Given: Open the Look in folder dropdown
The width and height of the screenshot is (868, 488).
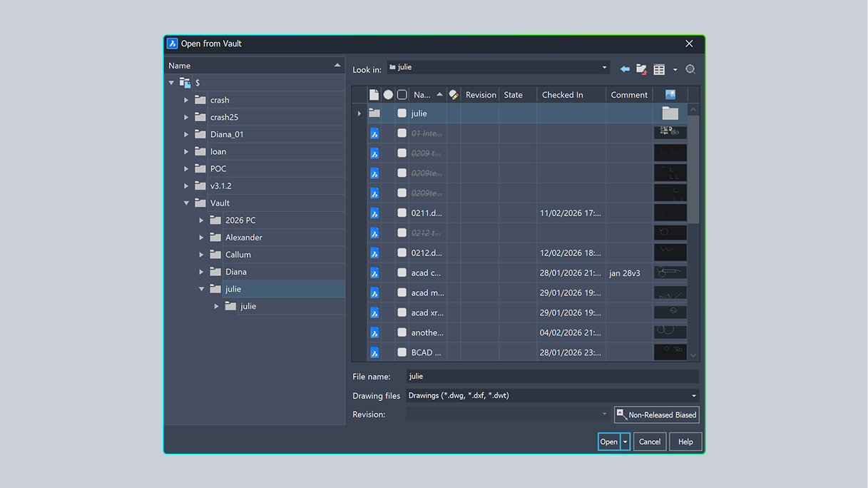Looking at the screenshot, I should coord(604,68).
